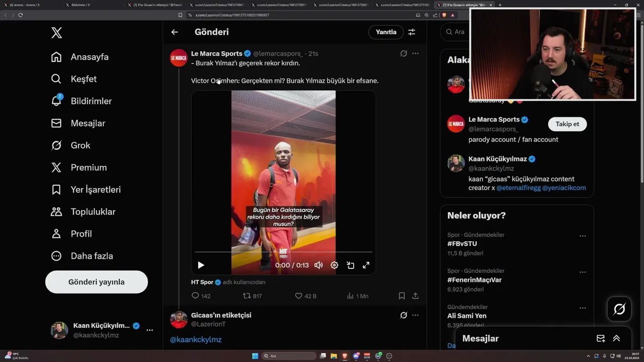This screenshot has width=644, height=362.
Task: Bookmark this page from the address bar
Action: coord(181,15)
